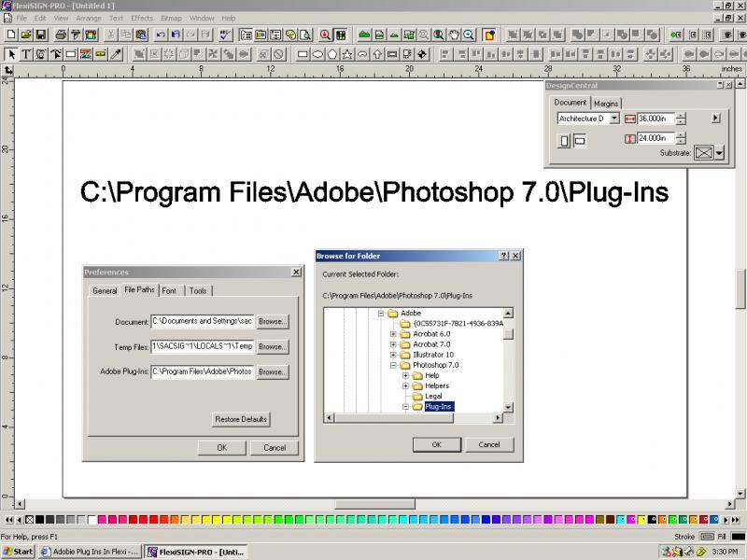Browse for Temp Files path

pyautogui.click(x=273, y=347)
